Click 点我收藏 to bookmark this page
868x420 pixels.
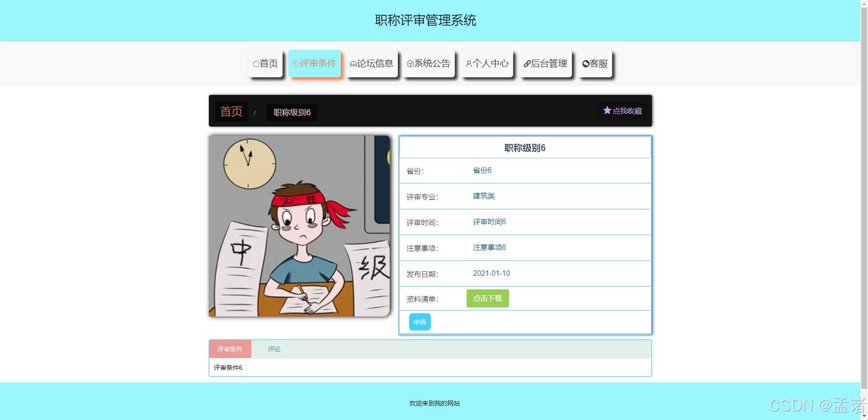pos(623,111)
